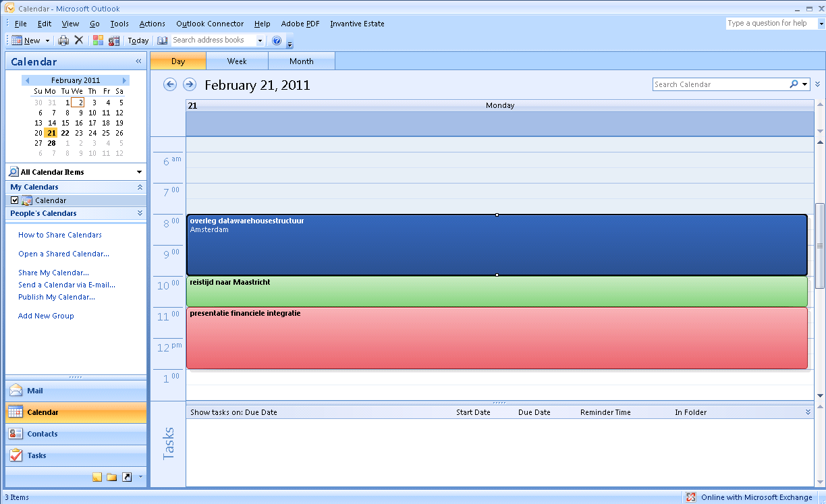
Task: Open the Edit menu
Action: tap(45, 24)
